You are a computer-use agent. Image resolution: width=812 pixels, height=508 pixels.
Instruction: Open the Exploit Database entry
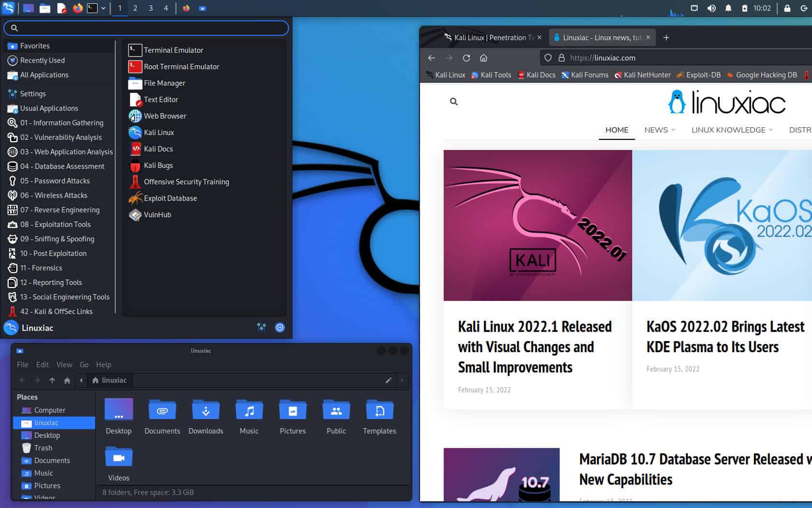pos(170,198)
